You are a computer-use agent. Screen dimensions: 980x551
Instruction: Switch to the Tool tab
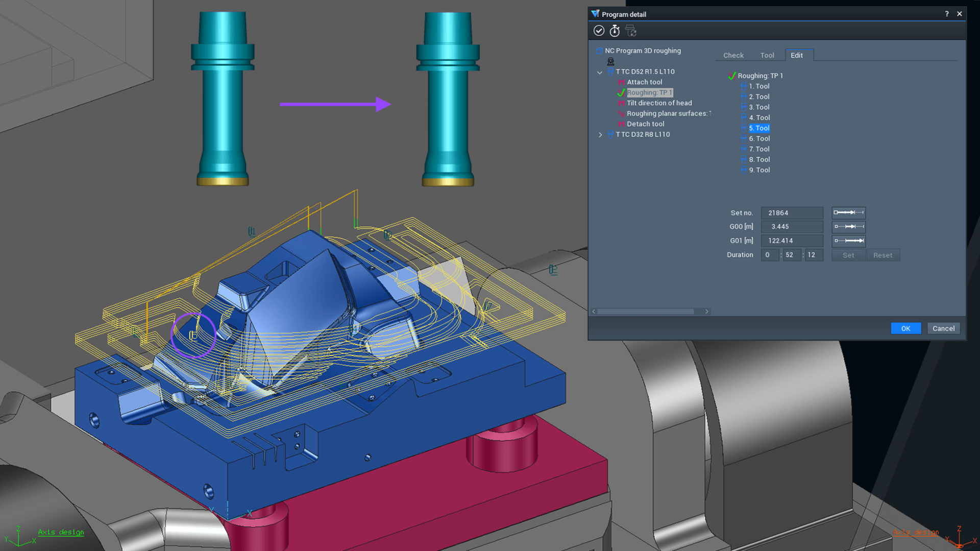(x=767, y=55)
